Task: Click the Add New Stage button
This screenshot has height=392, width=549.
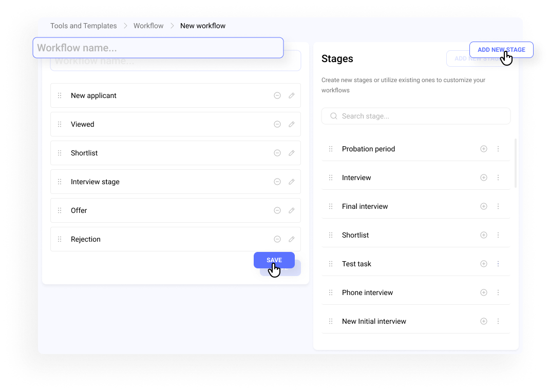Action: 501,50
